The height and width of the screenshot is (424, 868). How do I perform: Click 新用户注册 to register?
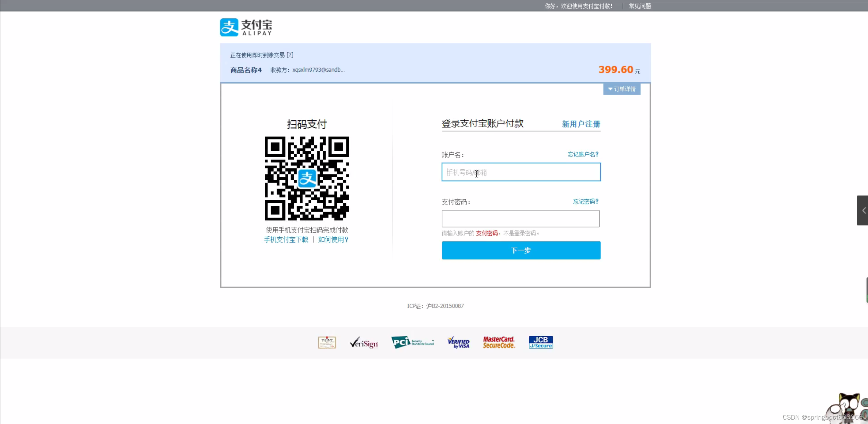tap(581, 124)
